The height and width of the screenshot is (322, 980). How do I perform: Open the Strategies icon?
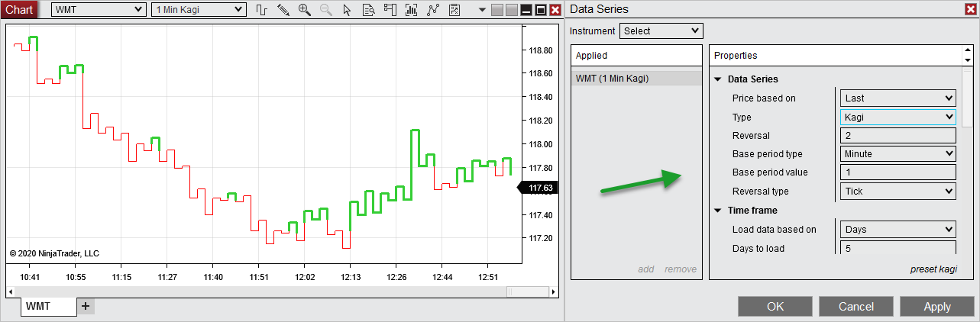(x=433, y=10)
